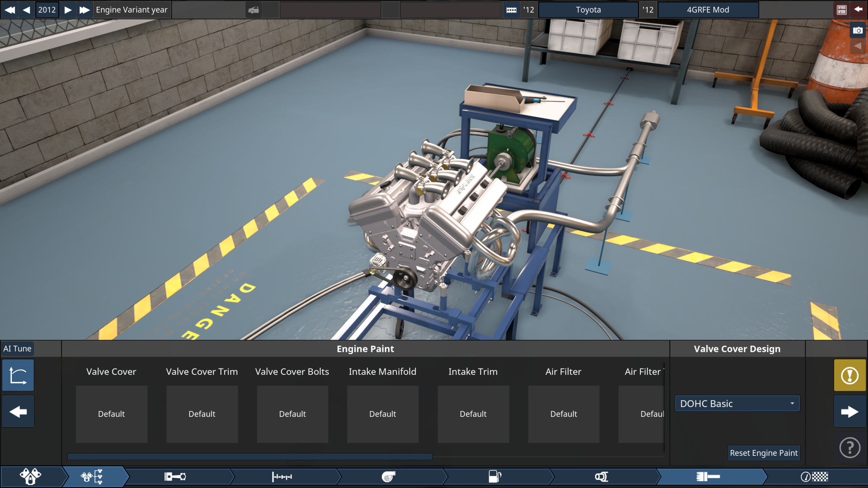Open the fuel system pump tab
The height and width of the screenshot is (488, 868).
tap(495, 477)
